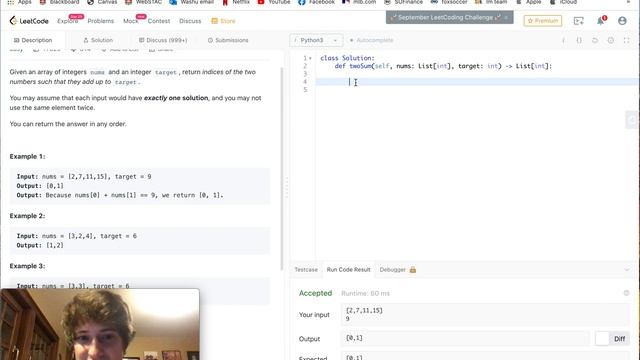
Task: Switch to the Submissions tab
Action: [x=228, y=40]
